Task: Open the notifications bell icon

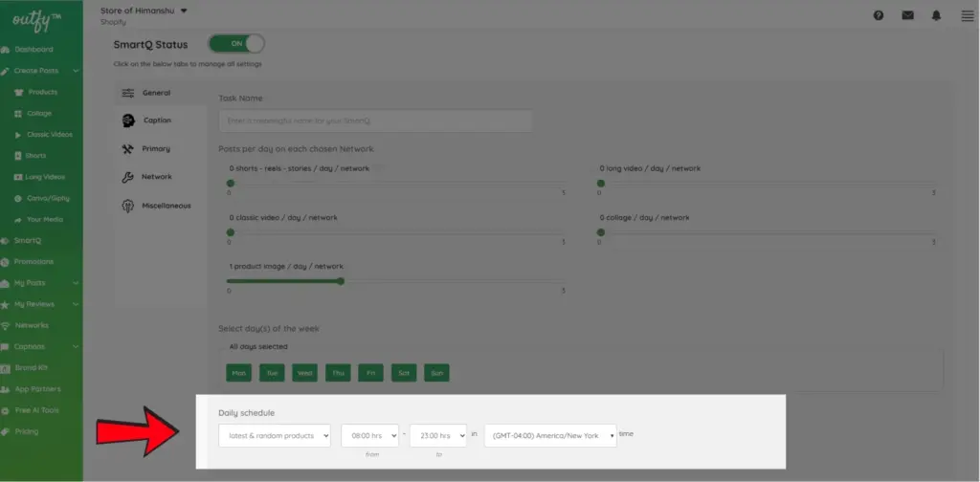Action: tap(937, 15)
